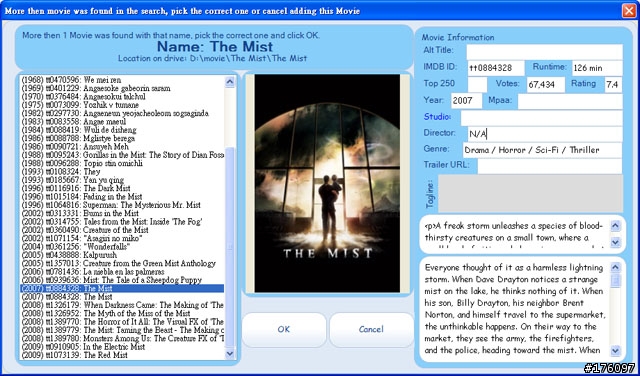This screenshot has height=376, width=640.
Task: Select Superman: The Mysterious Mr. Mist entry
Action: pyautogui.click(x=122, y=205)
